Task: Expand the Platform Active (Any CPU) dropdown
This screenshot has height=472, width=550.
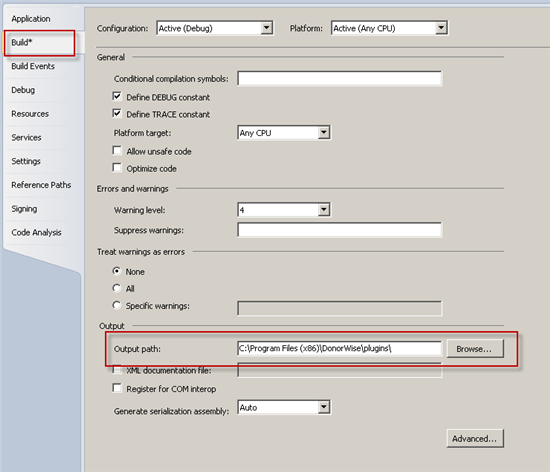Action: [389, 28]
